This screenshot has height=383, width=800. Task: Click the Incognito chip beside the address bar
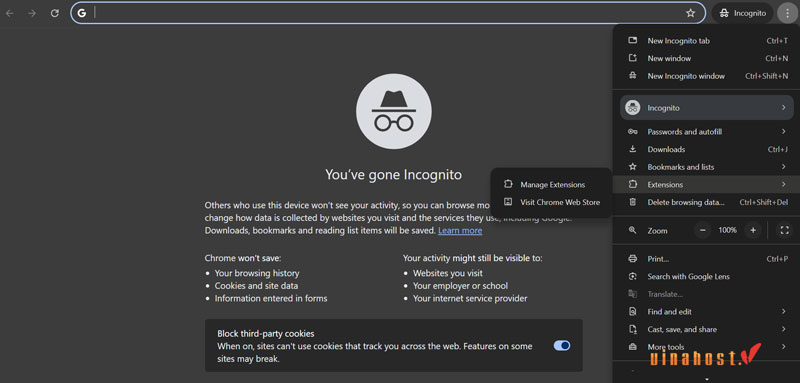(x=742, y=13)
